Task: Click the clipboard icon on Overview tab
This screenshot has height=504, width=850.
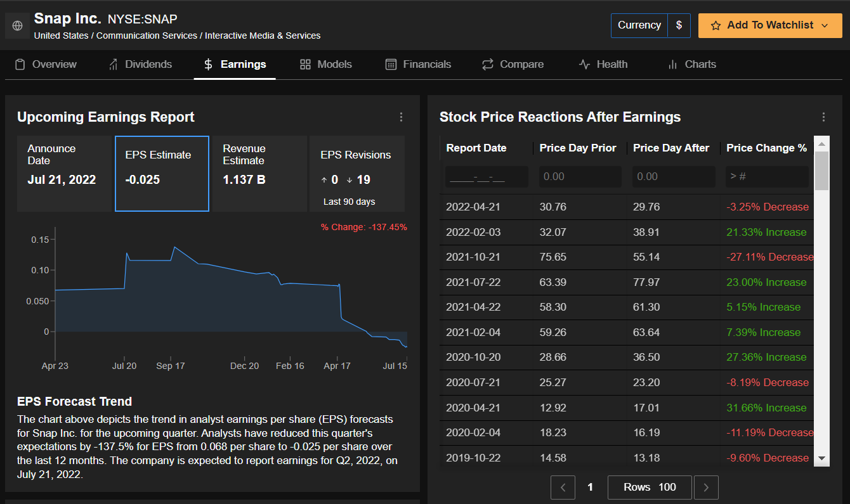Action: [x=20, y=64]
